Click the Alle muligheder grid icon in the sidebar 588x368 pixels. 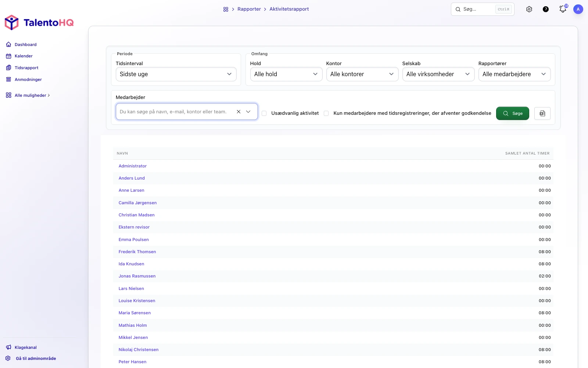(x=8, y=95)
